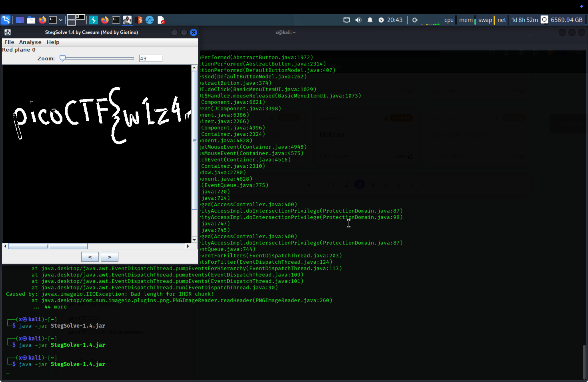Click the mem usage monitor
This screenshot has height=382, width=588.
[x=466, y=20]
